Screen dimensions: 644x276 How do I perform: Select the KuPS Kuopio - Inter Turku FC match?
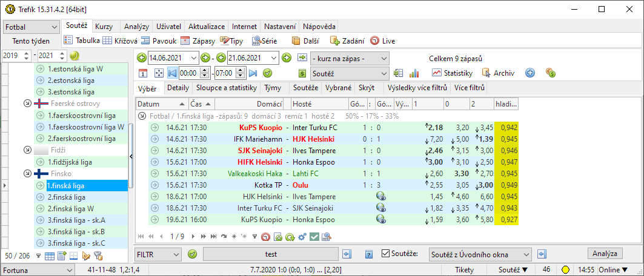click(333, 128)
